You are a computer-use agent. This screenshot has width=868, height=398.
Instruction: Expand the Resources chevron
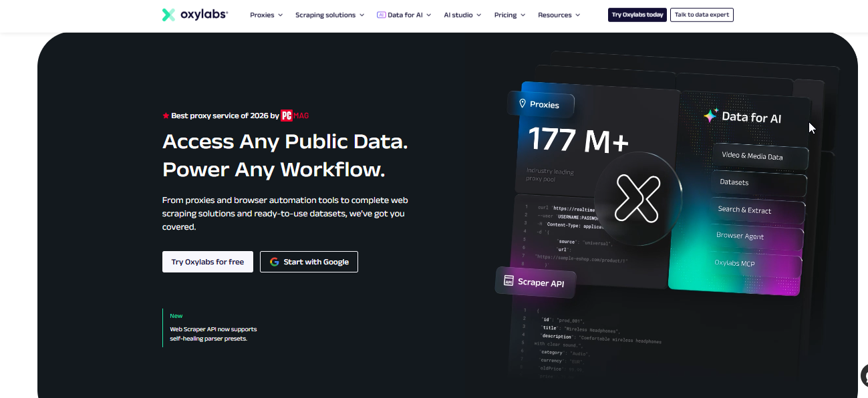click(x=577, y=15)
